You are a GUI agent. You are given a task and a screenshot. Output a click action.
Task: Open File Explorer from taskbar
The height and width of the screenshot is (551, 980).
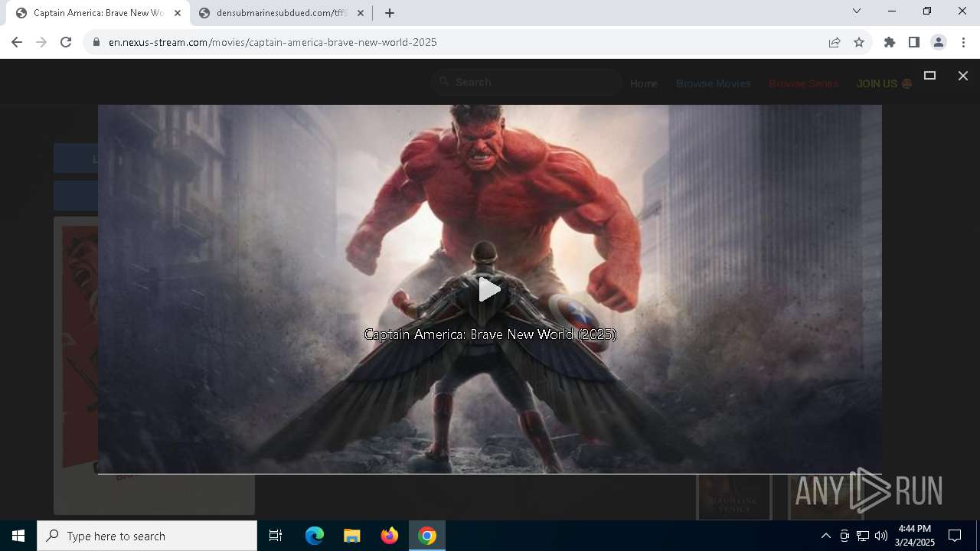(352, 536)
